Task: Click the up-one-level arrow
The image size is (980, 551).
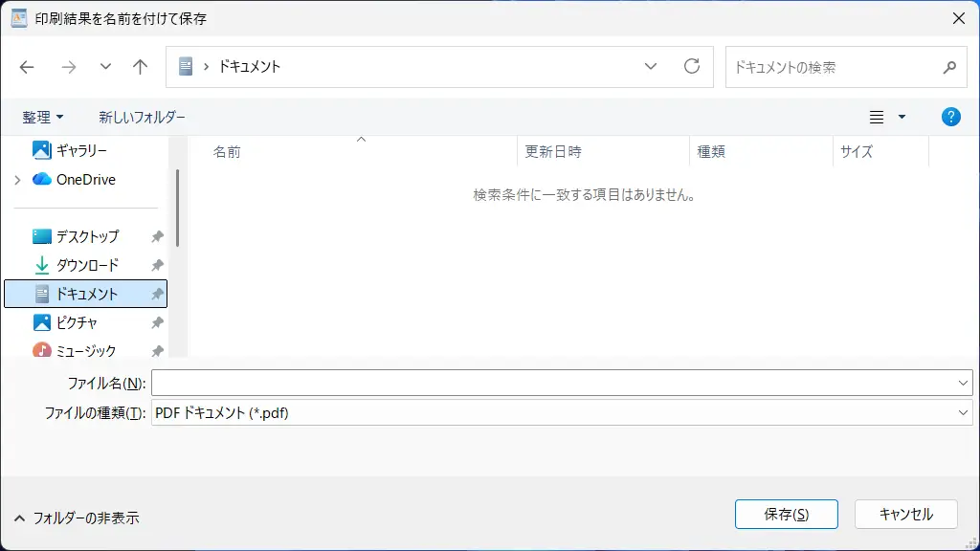Action: [141, 67]
